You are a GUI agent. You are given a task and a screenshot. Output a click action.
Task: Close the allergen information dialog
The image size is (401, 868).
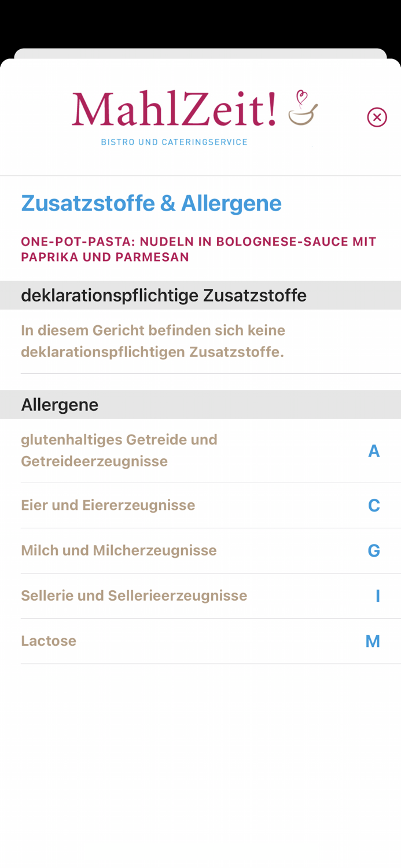click(x=377, y=117)
